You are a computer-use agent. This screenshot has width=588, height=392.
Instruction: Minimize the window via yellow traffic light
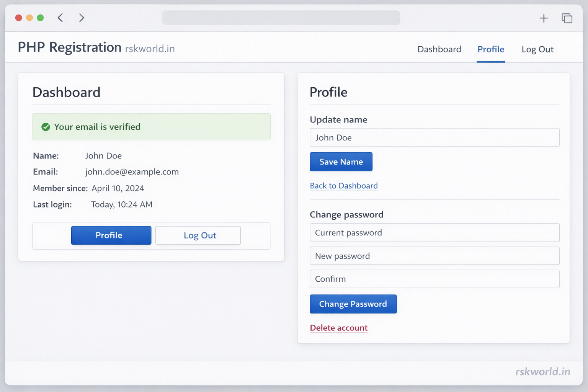pos(29,18)
